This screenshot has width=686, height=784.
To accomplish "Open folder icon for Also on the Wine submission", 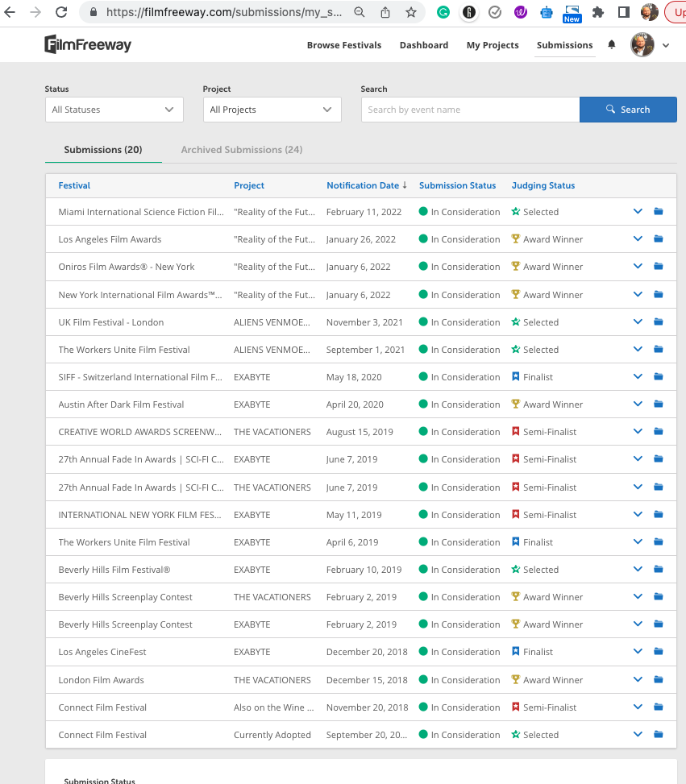I will 659,707.
